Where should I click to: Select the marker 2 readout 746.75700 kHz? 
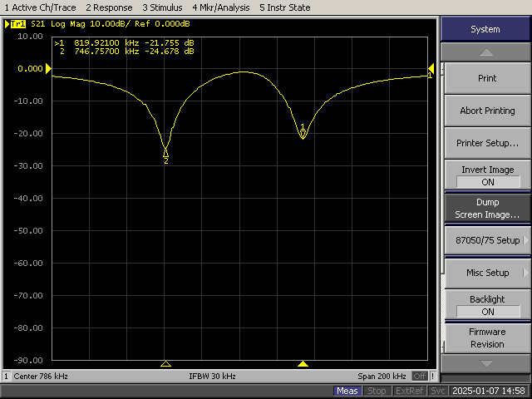pyautogui.click(x=106, y=52)
